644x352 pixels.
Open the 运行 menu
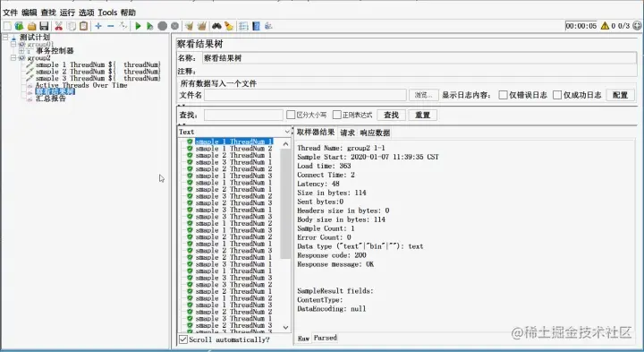click(x=67, y=13)
